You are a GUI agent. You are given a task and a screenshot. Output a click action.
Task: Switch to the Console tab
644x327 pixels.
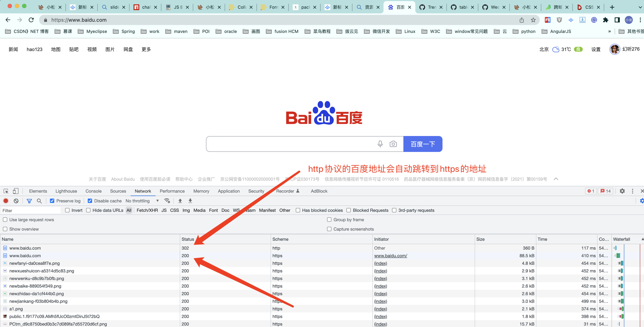point(93,191)
